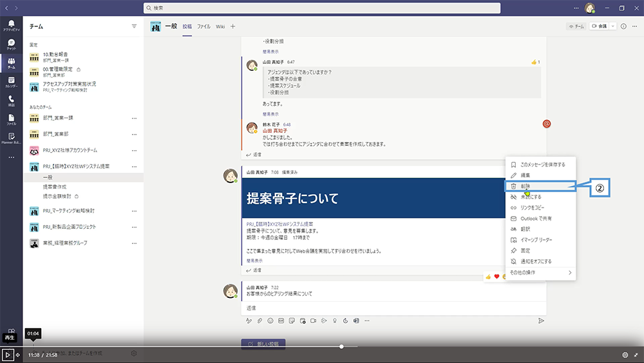The image size is (644, 363).
Task: Open the 提案書作成 channel
Action: (55, 186)
